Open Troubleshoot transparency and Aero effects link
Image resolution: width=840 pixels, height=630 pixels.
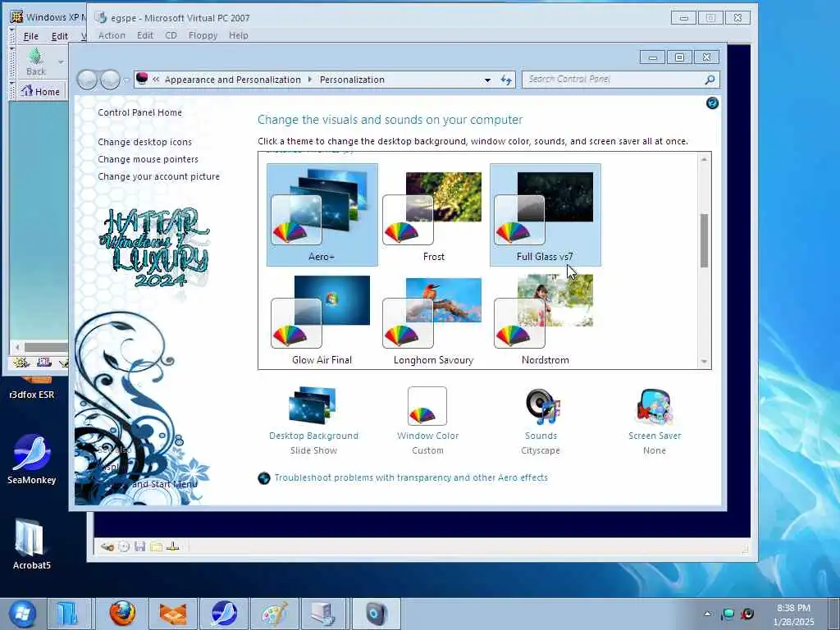pyautogui.click(x=411, y=477)
